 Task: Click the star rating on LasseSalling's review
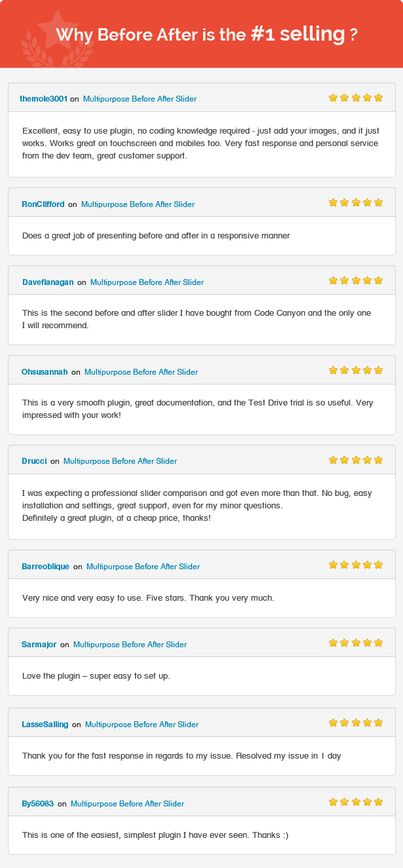click(x=355, y=723)
